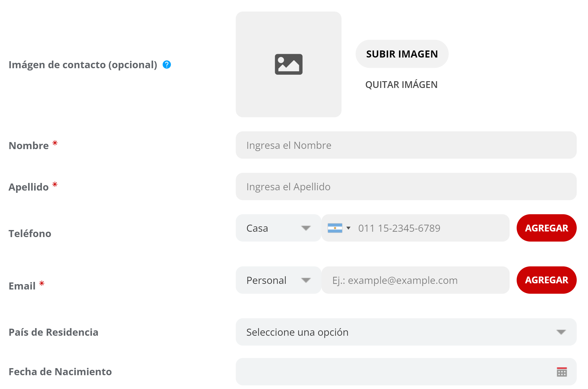Click the Argentina flag icon
The height and width of the screenshot is (389, 588).
pos(335,228)
